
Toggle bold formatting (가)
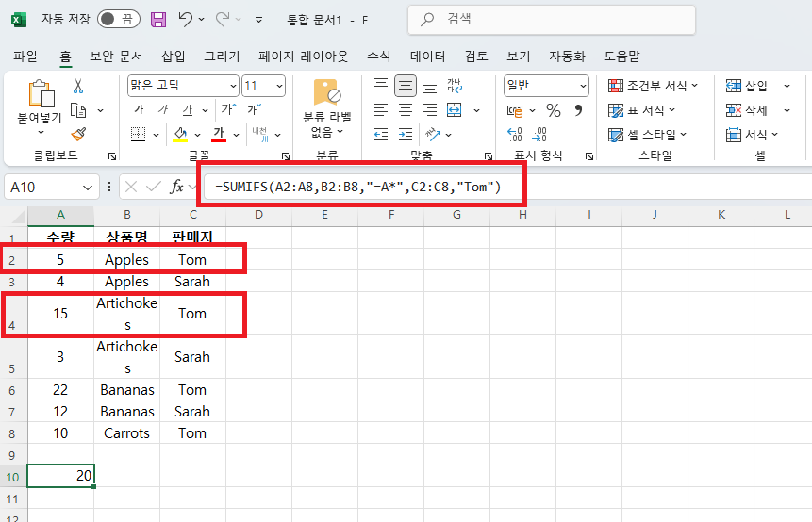point(139,109)
